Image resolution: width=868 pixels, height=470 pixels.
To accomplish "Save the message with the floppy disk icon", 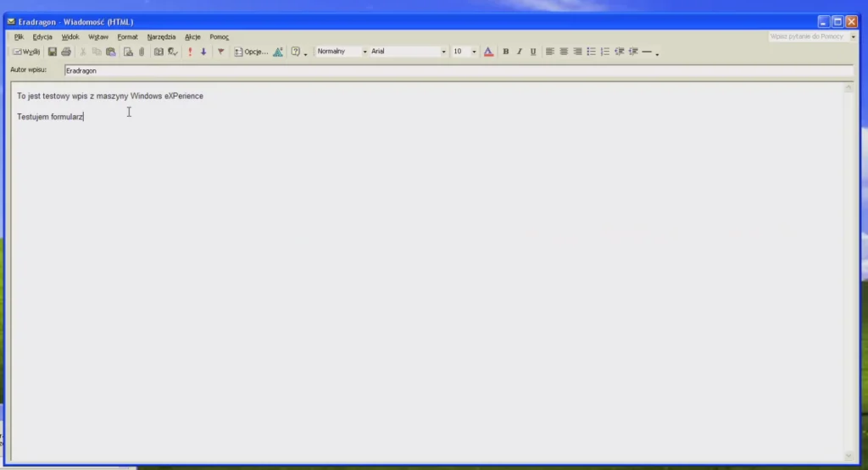I will pyautogui.click(x=52, y=52).
